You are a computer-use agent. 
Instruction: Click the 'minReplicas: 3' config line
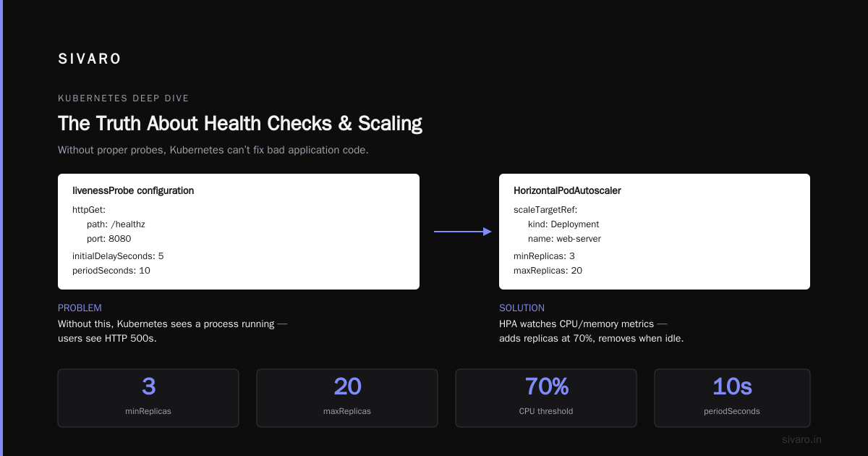(x=544, y=256)
